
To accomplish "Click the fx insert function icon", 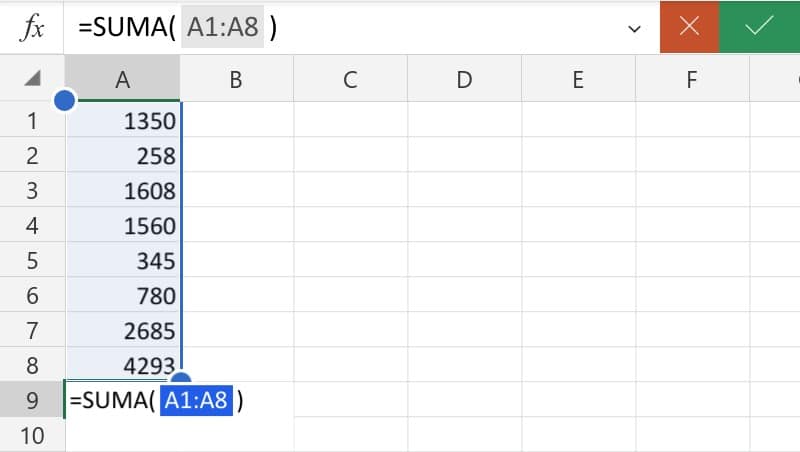I will [32, 27].
